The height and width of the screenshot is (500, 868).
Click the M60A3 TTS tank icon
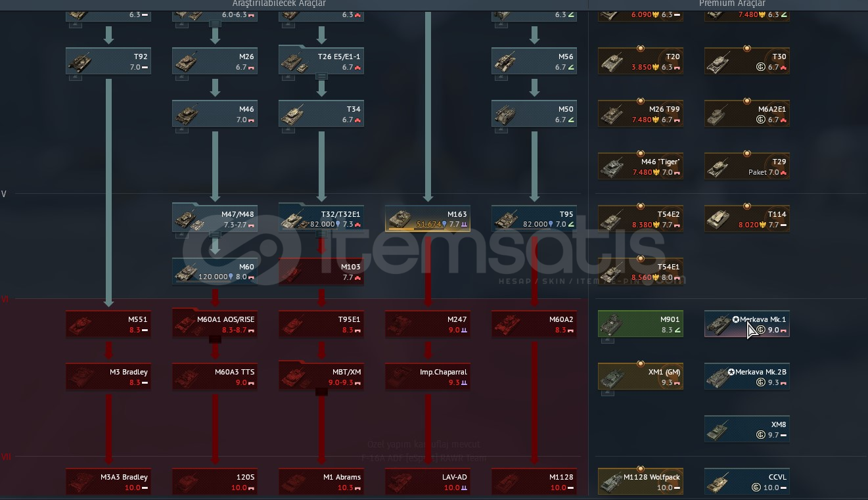[x=187, y=377]
